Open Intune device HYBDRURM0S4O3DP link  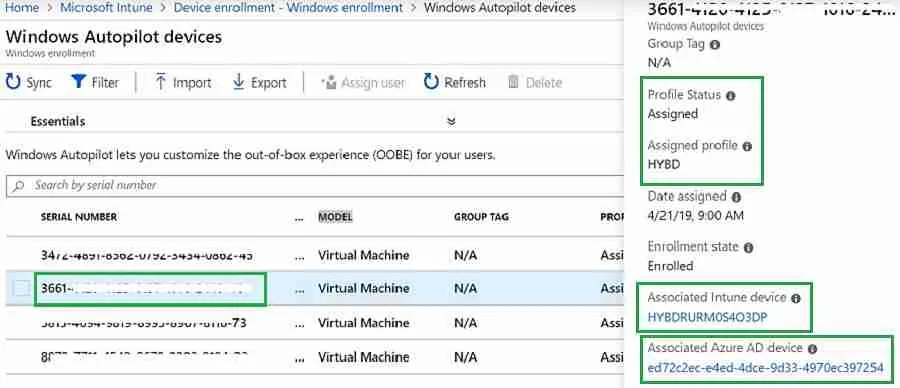click(x=708, y=317)
